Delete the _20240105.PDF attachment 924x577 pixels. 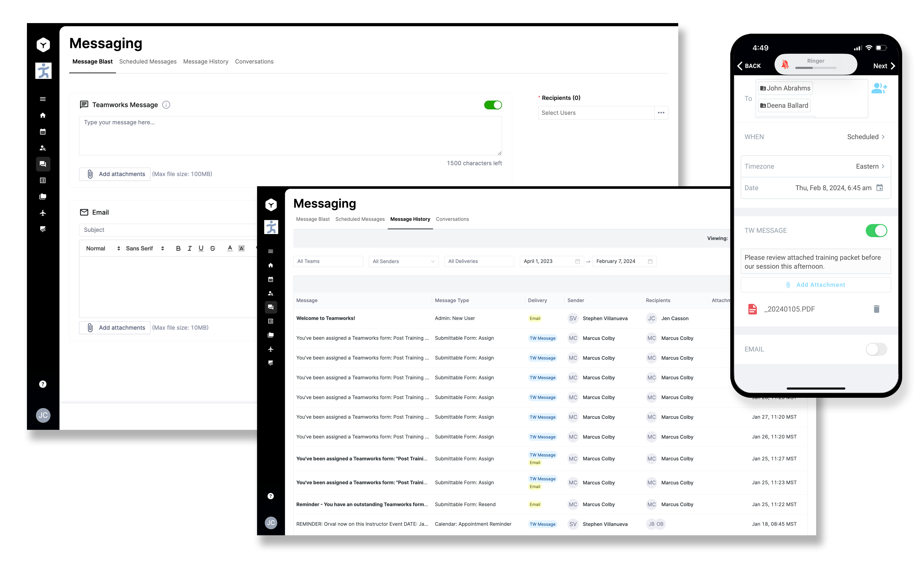(876, 309)
